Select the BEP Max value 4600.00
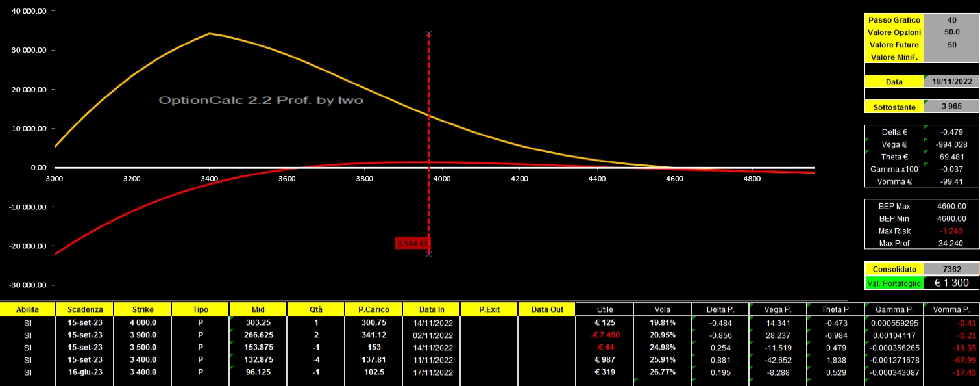The image size is (980, 386). pos(951,206)
